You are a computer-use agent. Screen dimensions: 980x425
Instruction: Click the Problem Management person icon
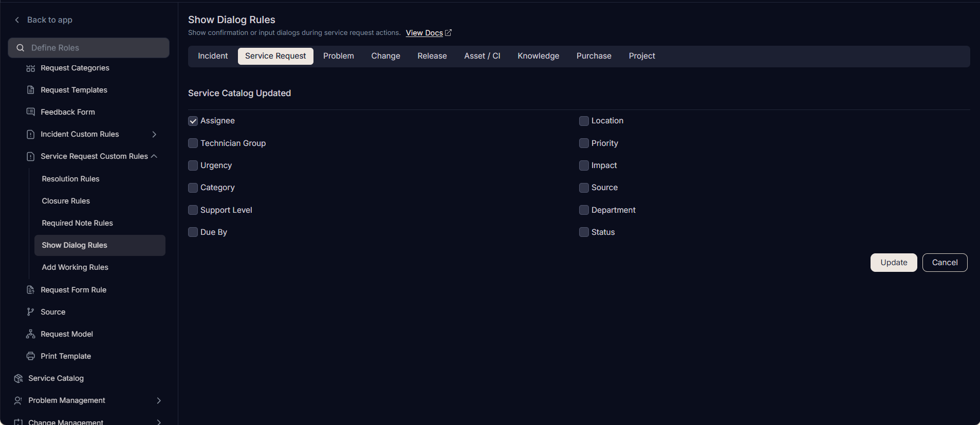click(19, 400)
